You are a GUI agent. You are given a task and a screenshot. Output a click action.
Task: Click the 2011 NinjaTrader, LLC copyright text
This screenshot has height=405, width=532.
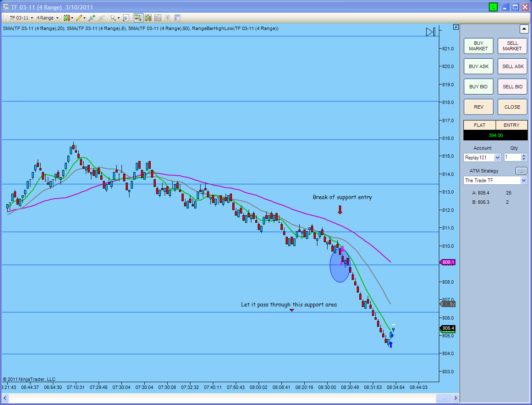29,379
